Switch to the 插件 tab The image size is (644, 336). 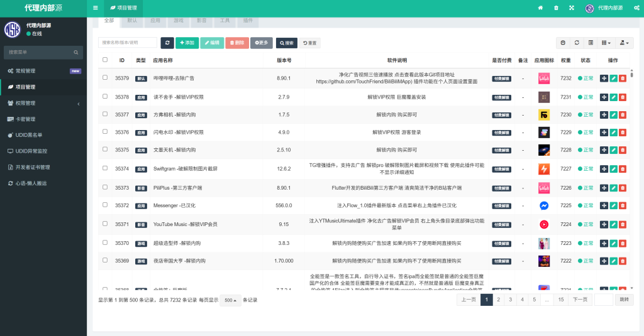pos(248,21)
